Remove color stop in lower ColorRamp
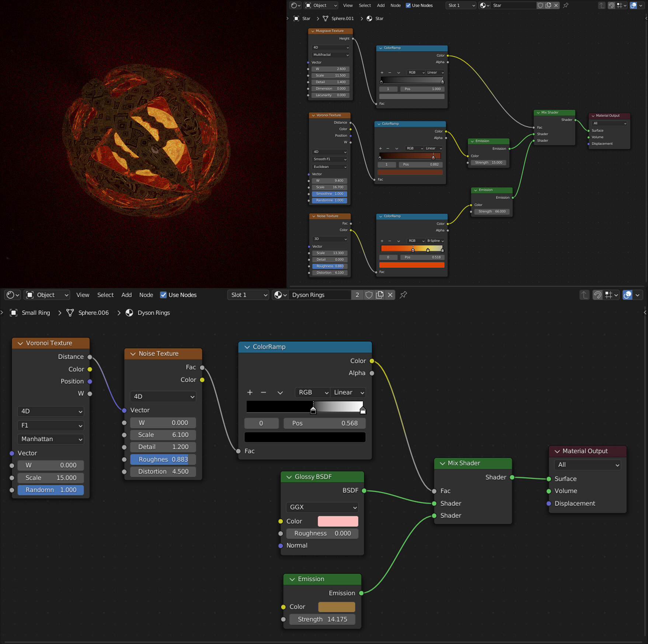Viewport: 648px width, 644px height. tap(264, 392)
